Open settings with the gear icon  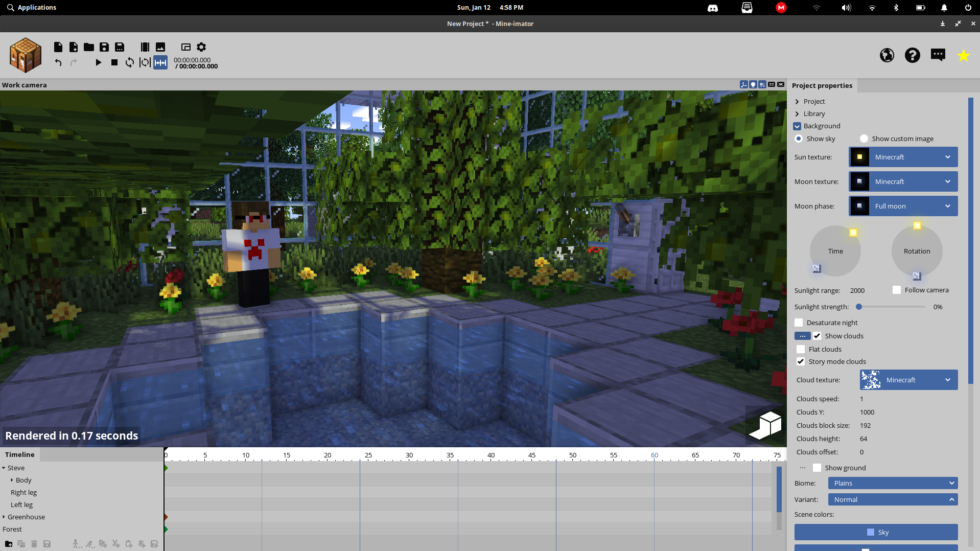coord(201,47)
